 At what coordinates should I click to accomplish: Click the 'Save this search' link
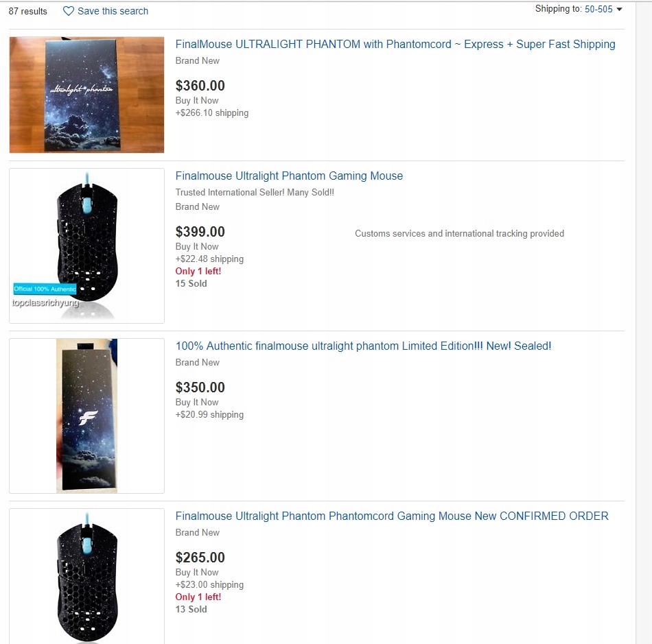(112, 11)
